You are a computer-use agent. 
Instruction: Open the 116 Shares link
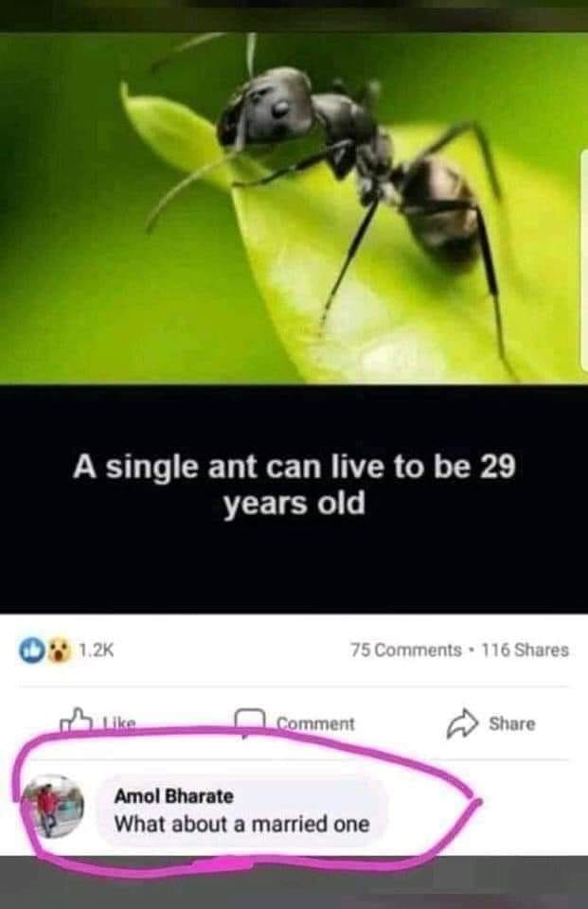(x=525, y=651)
